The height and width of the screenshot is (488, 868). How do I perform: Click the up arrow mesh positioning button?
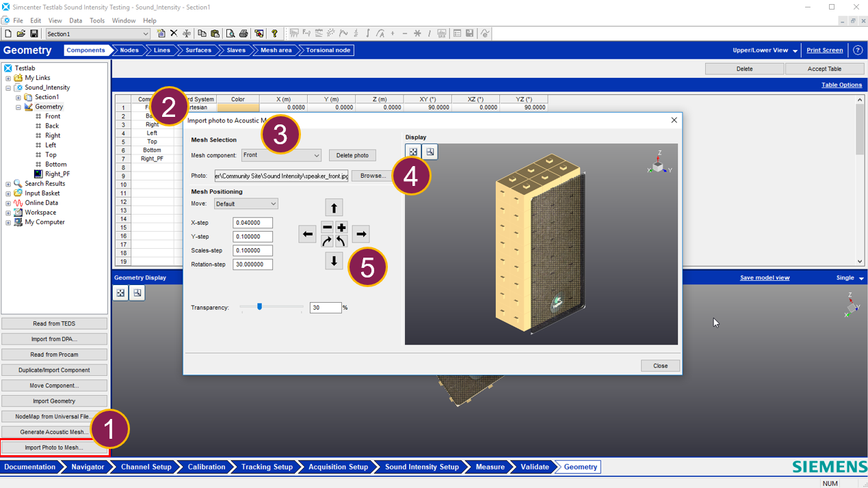334,207
